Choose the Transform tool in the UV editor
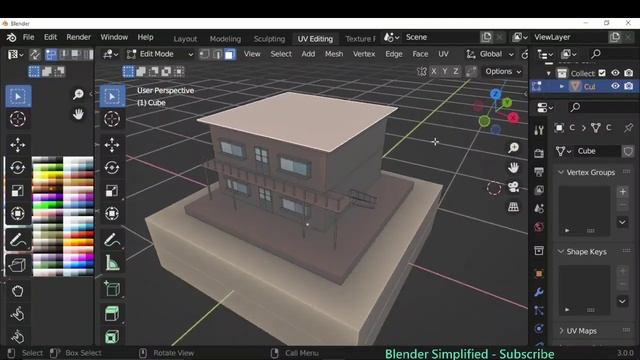The image size is (640, 360). pyautogui.click(x=18, y=213)
